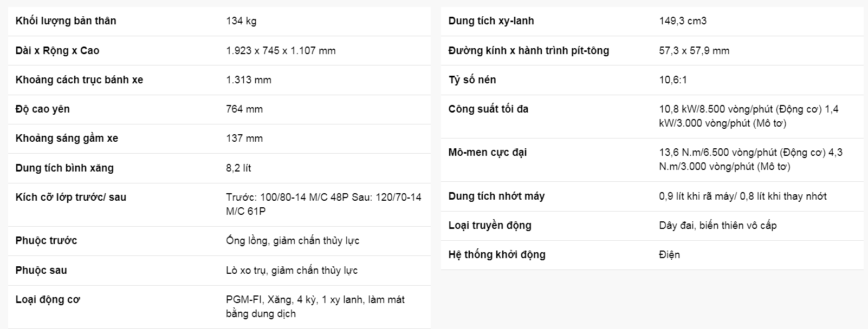Click the 'Khoảng sáng gầm xe' label
This screenshot has width=868, height=329.
67,138
